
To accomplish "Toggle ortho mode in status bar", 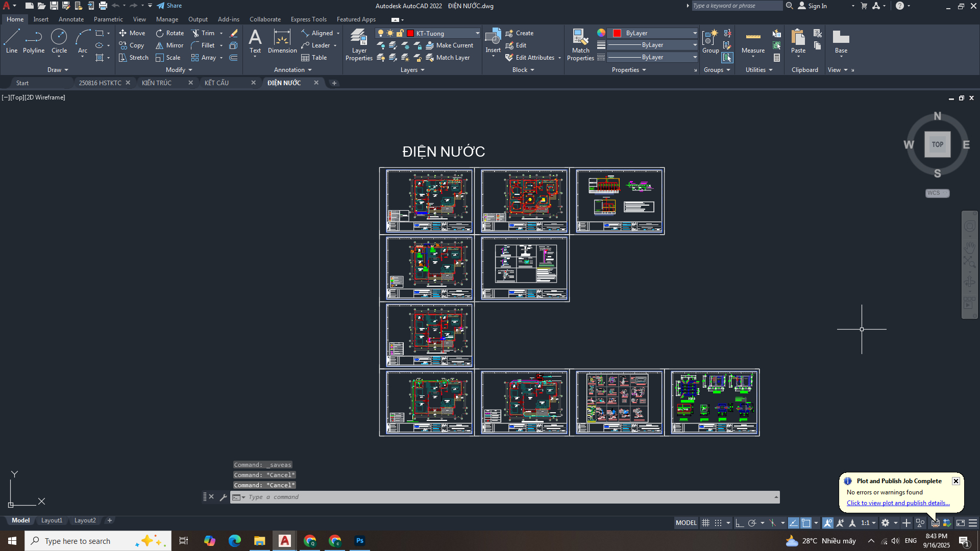I will [x=739, y=523].
